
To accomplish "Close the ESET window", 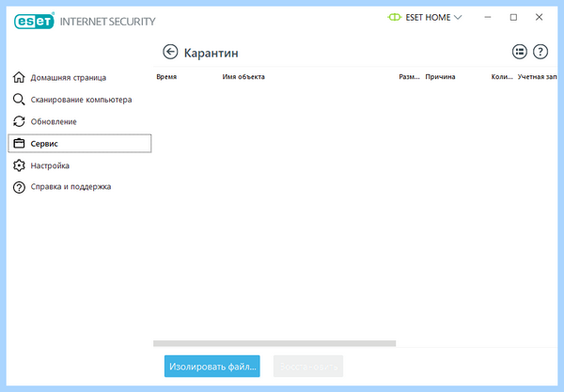I will (x=539, y=17).
